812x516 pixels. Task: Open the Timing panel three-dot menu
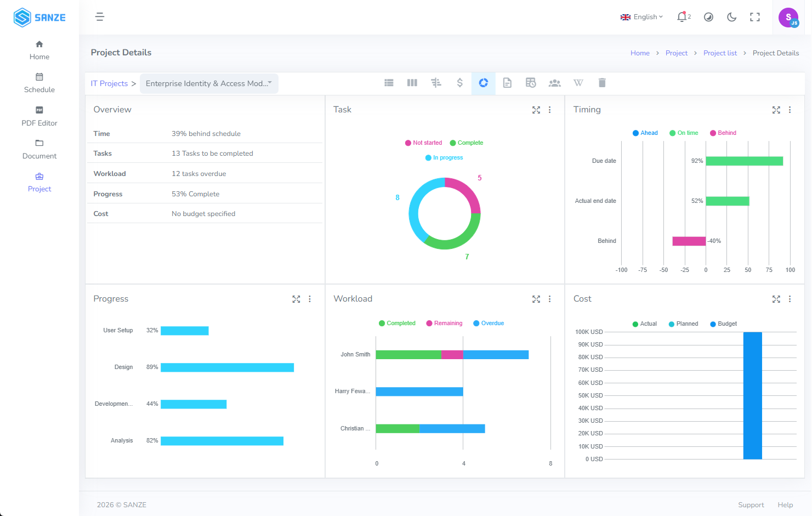pyautogui.click(x=790, y=110)
